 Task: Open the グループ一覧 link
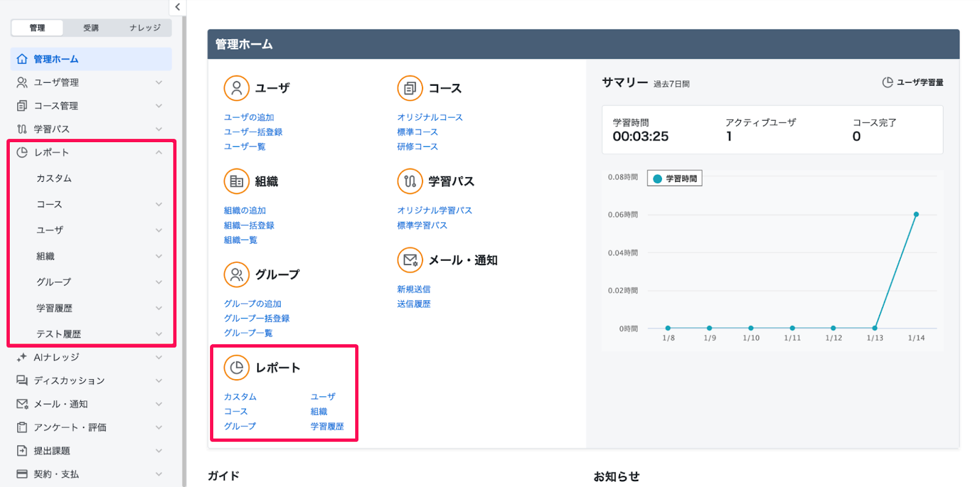(248, 333)
